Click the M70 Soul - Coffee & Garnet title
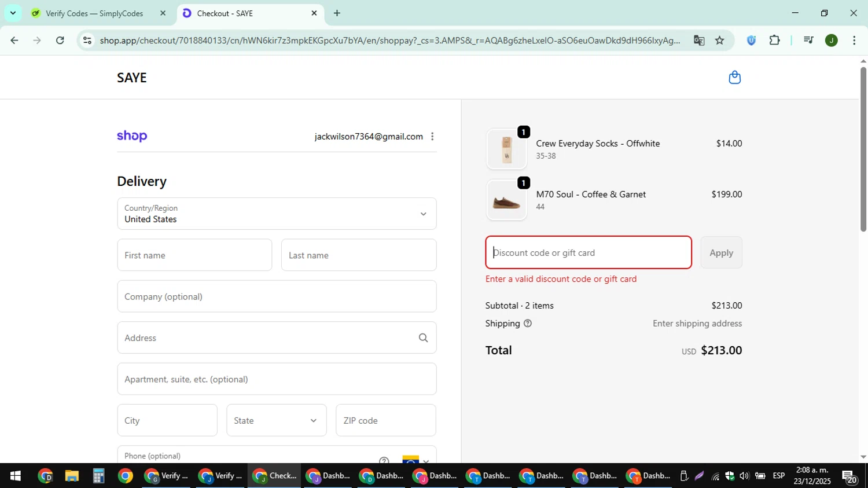The image size is (868, 488). pyautogui.click(x=591, y=195)
